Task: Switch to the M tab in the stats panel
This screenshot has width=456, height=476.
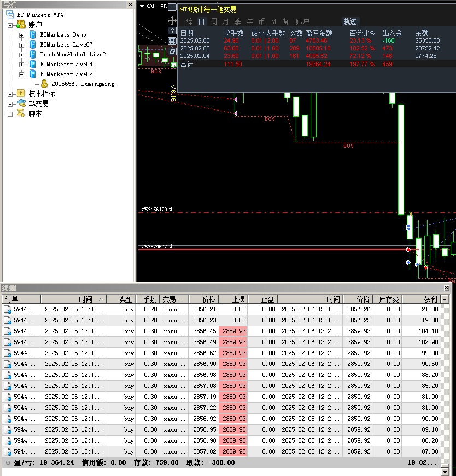Action: [274, 21]
